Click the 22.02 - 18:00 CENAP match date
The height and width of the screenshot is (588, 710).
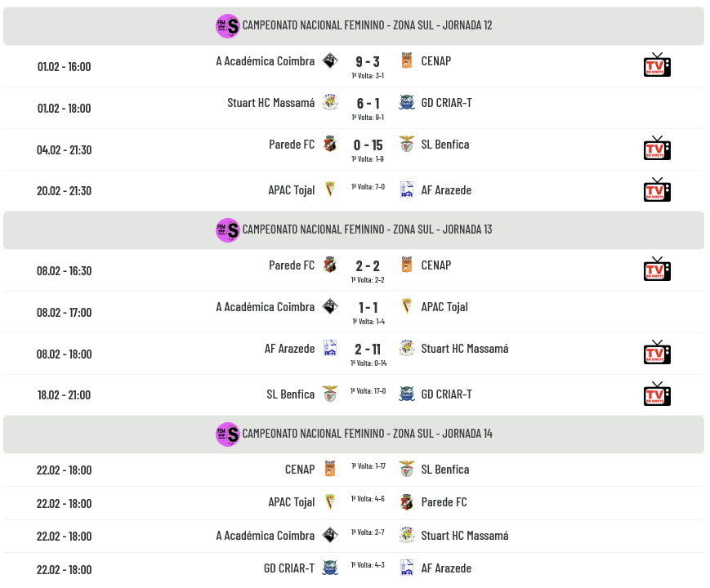65,470
